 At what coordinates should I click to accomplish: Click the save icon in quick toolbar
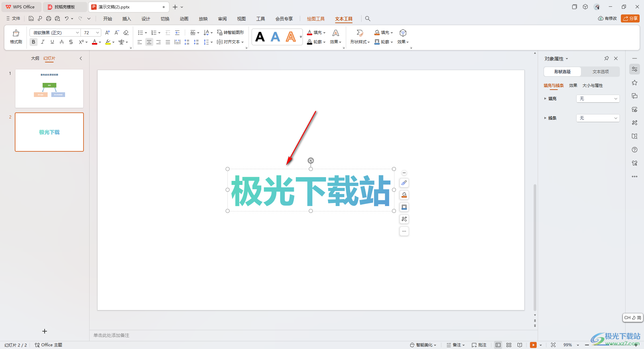[x=31, y=18]
